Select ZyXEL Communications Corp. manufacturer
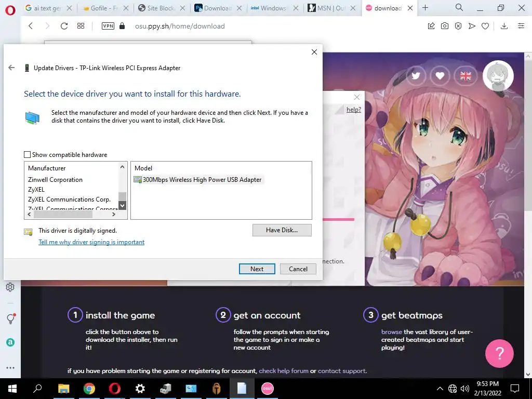The image size is (532, 399). [x=69, y=199]
